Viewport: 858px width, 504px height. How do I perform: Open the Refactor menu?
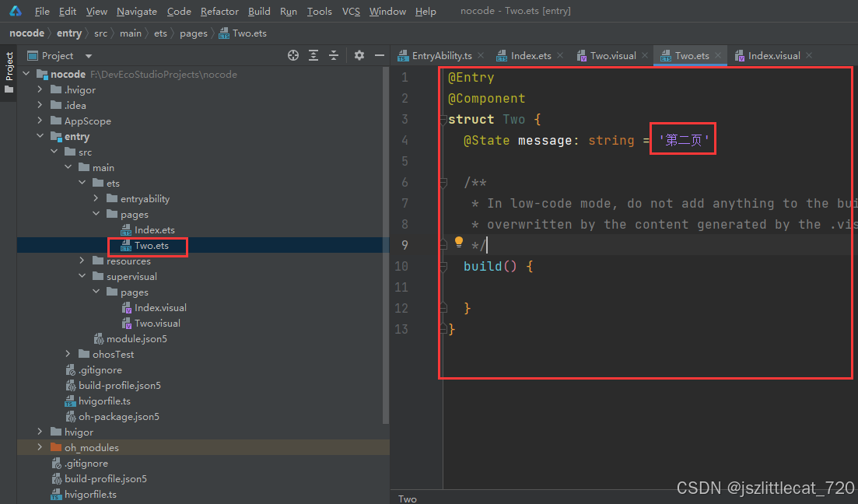tap(219, 11)
